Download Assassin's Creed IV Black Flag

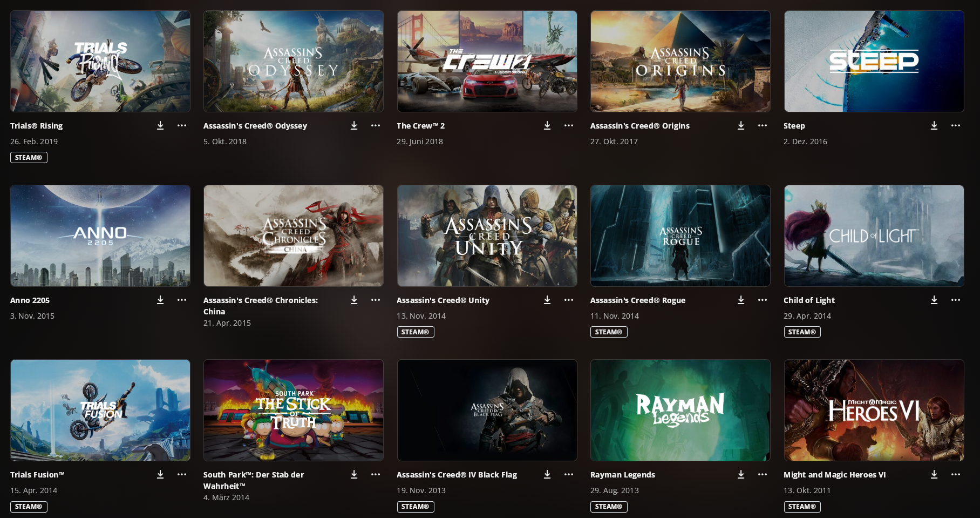(x=547, y=474)
